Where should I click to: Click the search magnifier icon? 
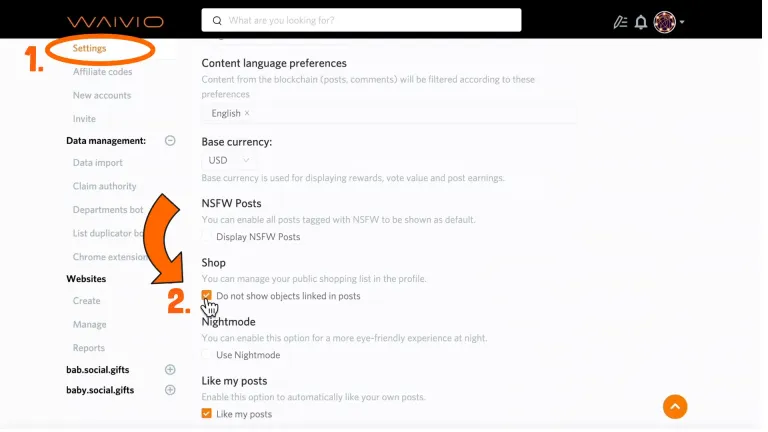pos(217,21)
